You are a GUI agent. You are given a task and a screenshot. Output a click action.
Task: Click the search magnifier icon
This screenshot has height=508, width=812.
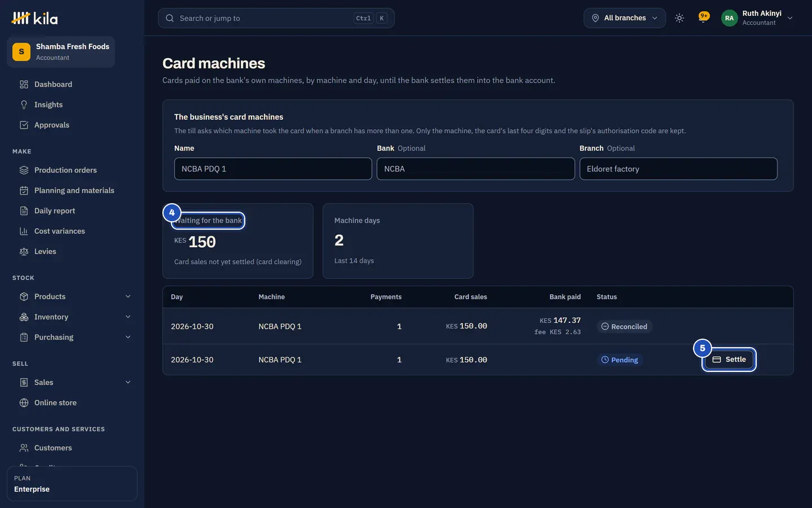tap(170, 18)
